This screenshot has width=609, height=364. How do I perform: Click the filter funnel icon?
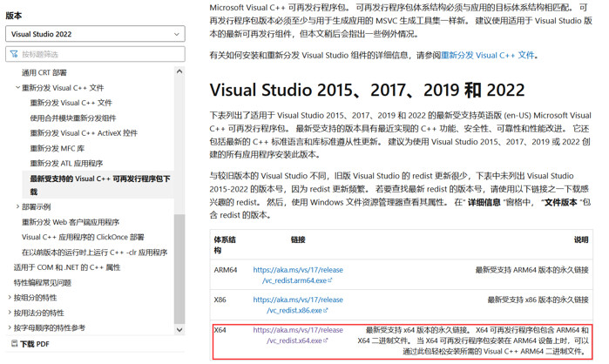(14, 54)
